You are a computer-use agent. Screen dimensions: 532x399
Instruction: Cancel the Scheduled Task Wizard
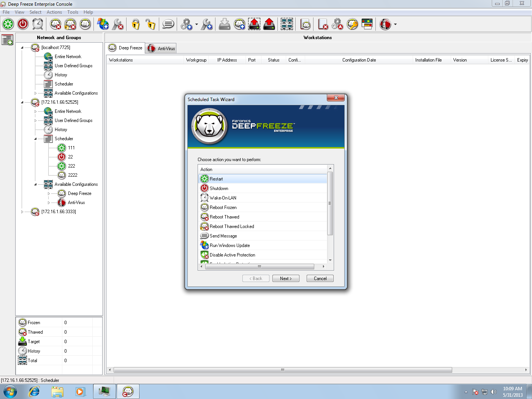point(320,279)
